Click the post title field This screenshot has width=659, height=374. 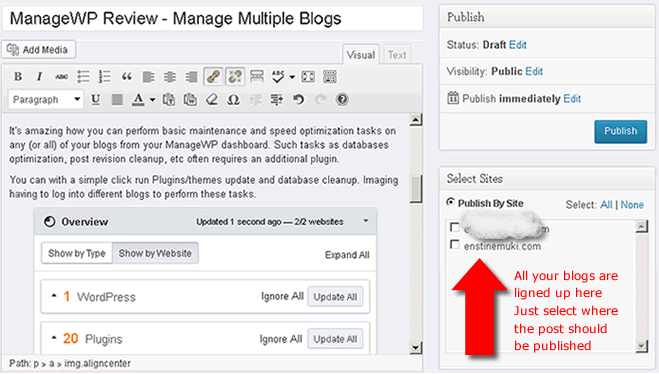[x=213, y=18]
